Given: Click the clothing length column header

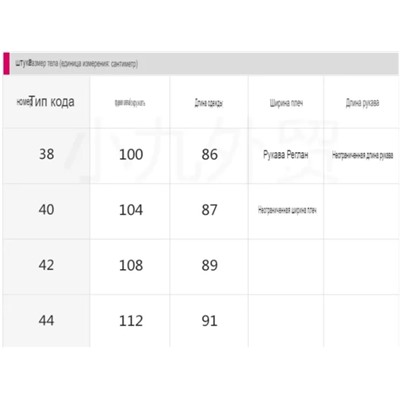Looking at the screenshot, I should [x=209, y=103].
